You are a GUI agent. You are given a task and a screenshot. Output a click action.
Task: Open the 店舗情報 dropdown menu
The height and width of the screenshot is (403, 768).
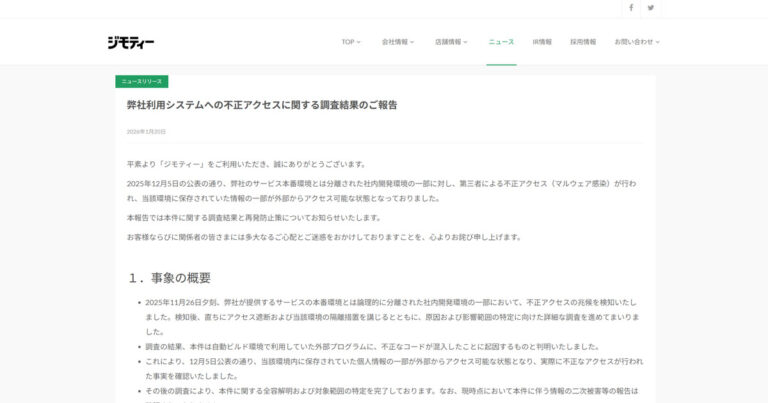451,42
